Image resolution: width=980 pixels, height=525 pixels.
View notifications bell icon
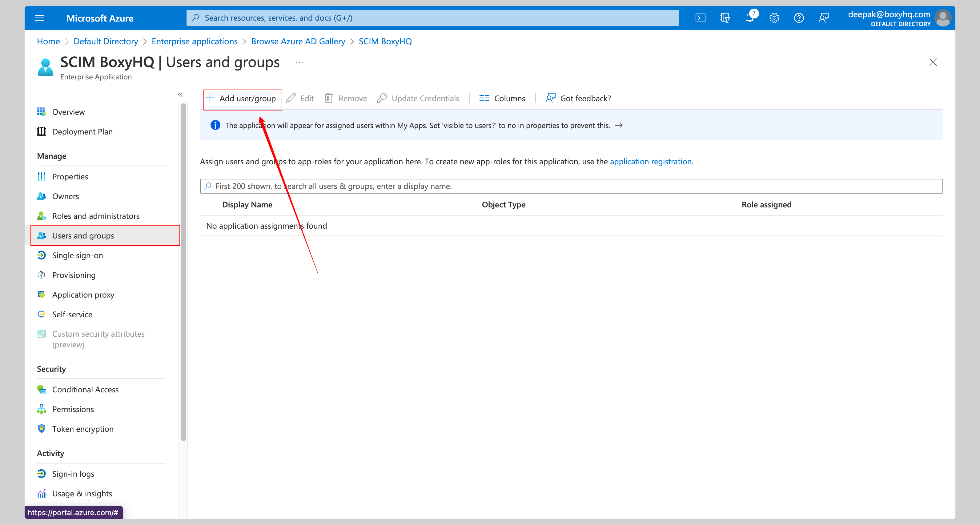pyautogui.click(x=750, y=18)
